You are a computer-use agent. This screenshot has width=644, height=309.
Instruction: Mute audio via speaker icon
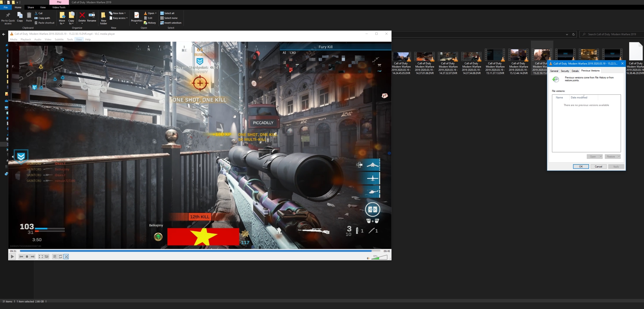coord(368,258)
